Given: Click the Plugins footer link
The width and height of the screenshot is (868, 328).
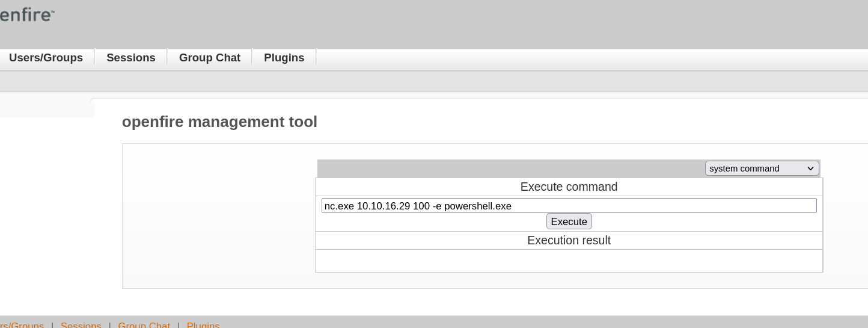Looking at the screenshot, I should coord(203,325).
